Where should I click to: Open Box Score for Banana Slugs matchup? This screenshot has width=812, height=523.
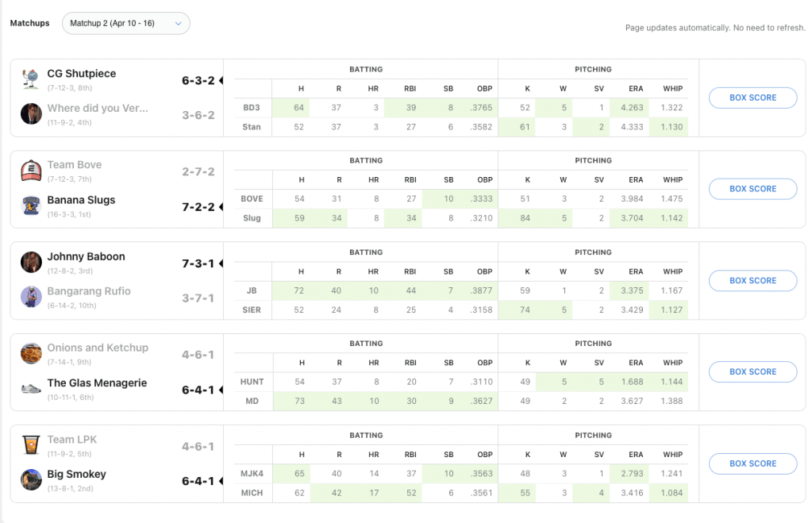(752, 189)
